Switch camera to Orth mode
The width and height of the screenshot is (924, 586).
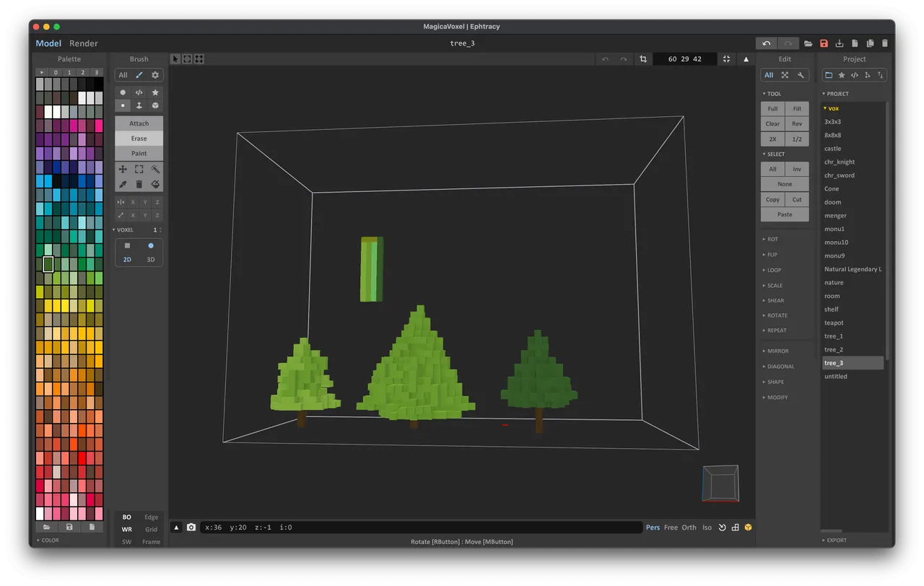tap(689, 528)
